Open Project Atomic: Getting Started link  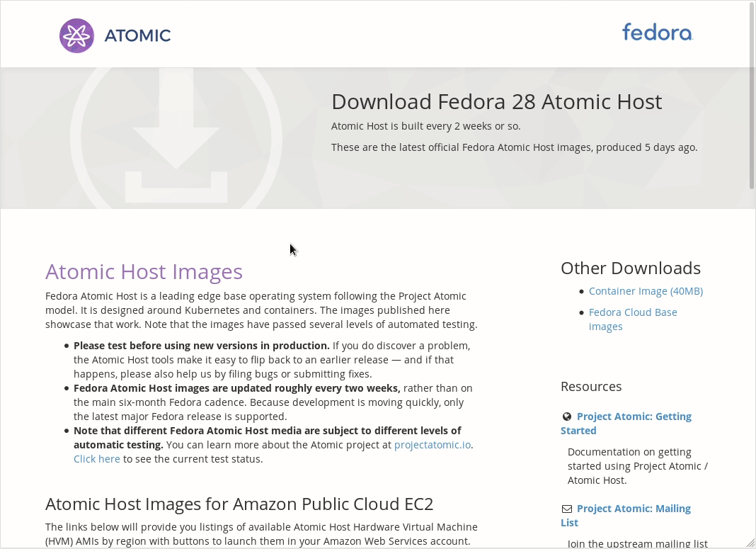click(626, 423)
